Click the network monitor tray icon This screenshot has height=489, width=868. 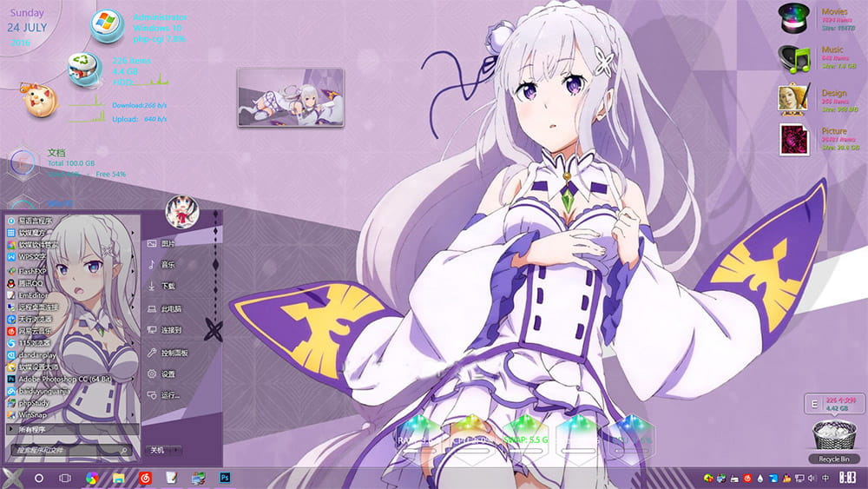pyautogui.click(x=799, y=478)
